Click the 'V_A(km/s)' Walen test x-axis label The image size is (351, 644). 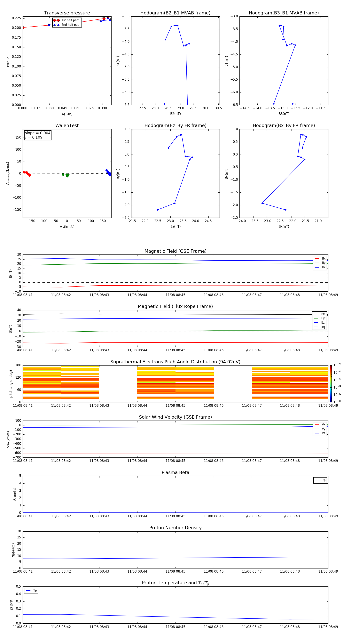tap(67, 227)
